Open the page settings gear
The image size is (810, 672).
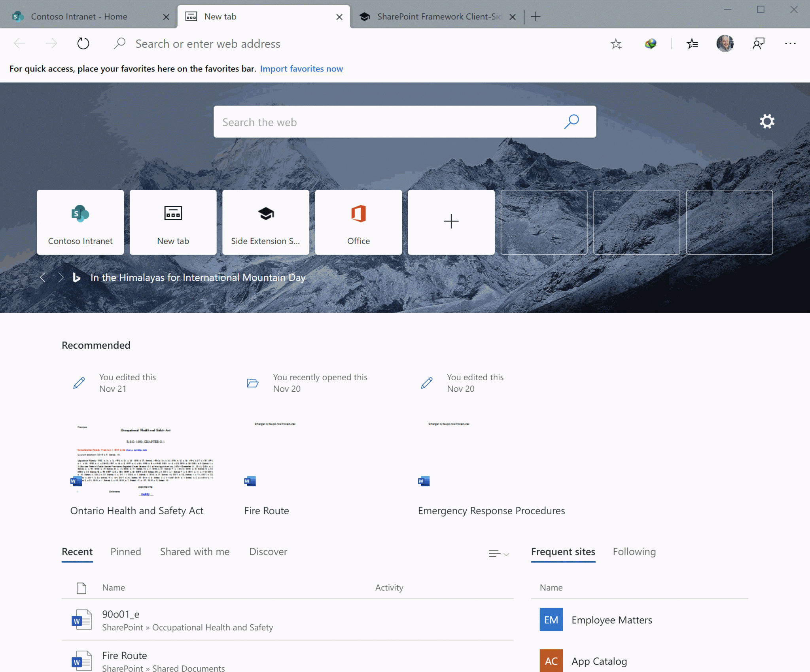pos(767,121)
